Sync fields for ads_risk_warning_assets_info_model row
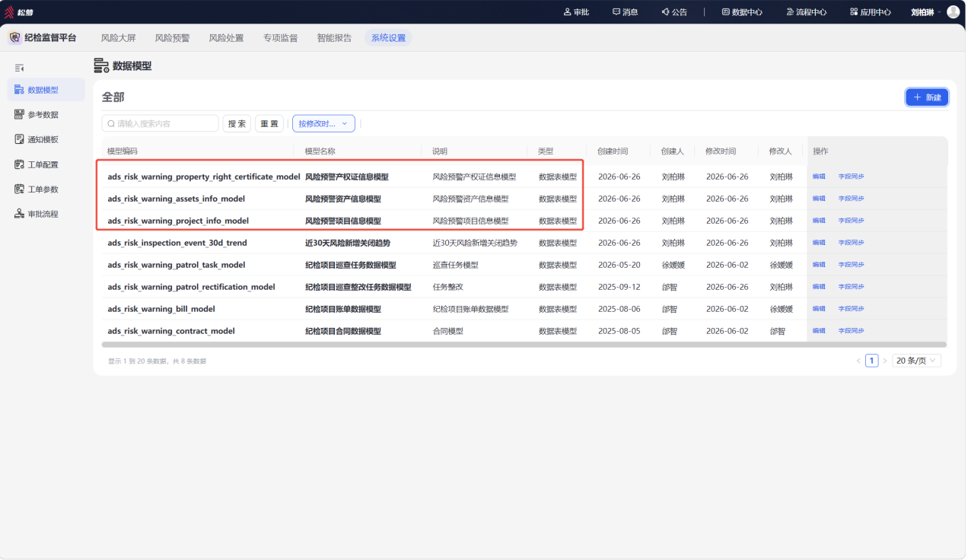This screenshot has width=968, height=560. point(851,199)
